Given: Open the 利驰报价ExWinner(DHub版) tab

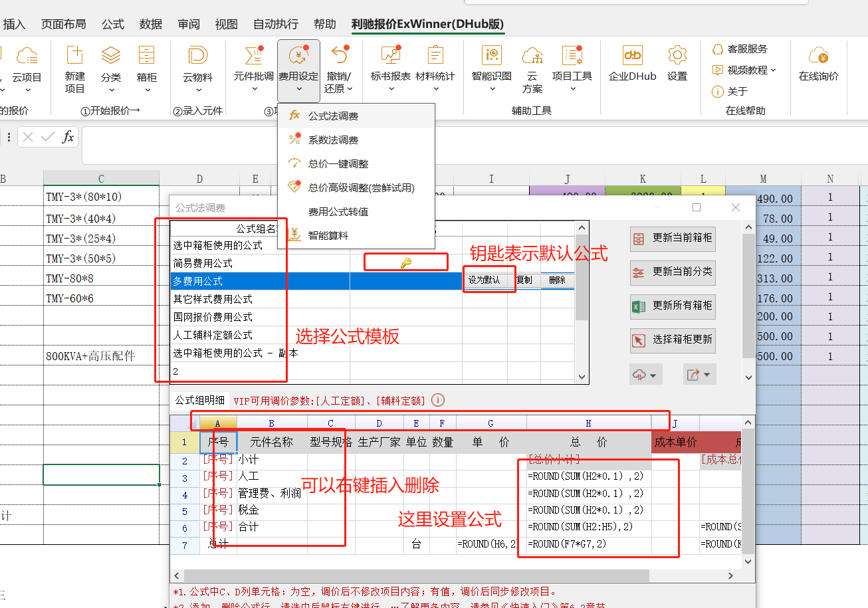Looking at the screenshot, I should click(427, 24).
